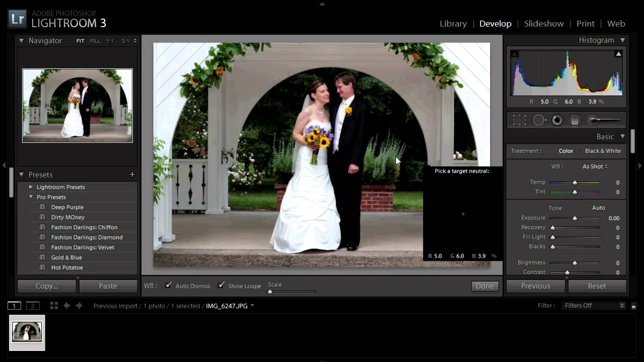Set Navigator zoom to FIT
The height and width of the screenshot is (362, 644).
coord(80,41)
